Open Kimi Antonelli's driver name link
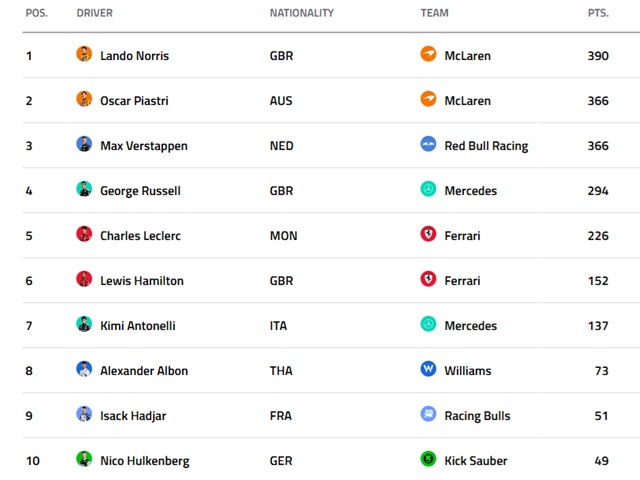The width and height of the screenshot is (640, 480). (143, 326)
